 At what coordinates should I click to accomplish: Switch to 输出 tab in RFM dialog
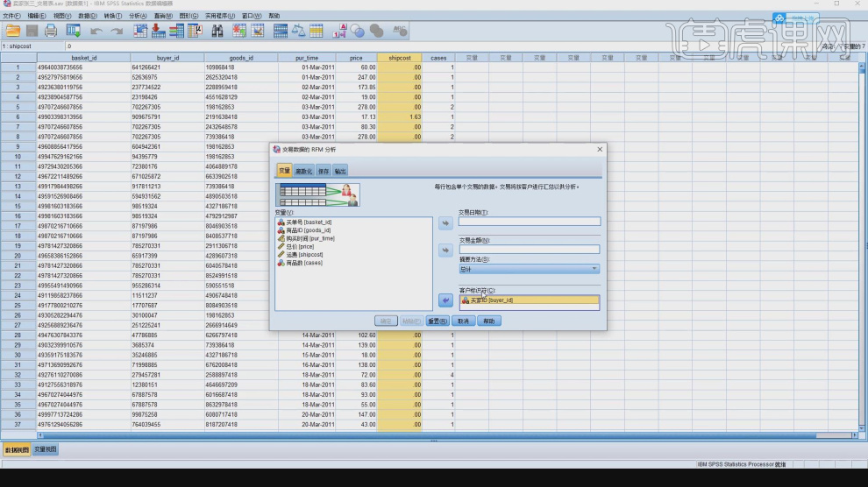tap(340, 172)
